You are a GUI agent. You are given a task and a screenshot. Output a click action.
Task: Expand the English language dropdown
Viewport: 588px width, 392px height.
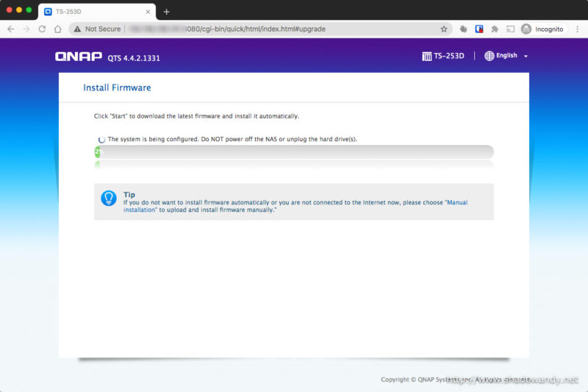point(526,56)
